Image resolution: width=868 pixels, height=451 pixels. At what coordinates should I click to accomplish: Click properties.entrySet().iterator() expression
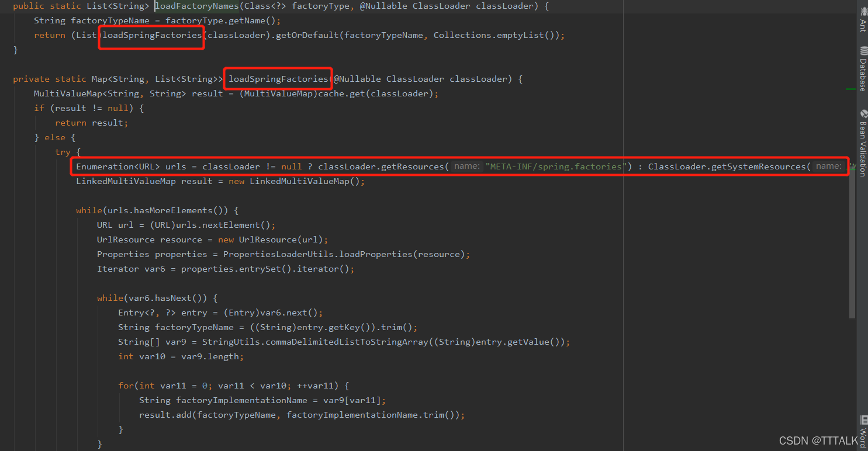point(265,269)
